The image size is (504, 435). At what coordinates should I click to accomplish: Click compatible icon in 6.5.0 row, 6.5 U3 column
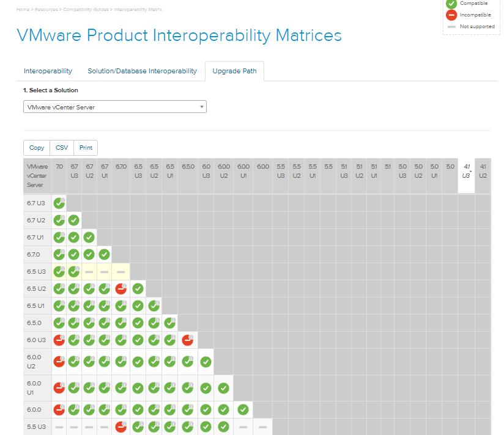pos(138,323)
